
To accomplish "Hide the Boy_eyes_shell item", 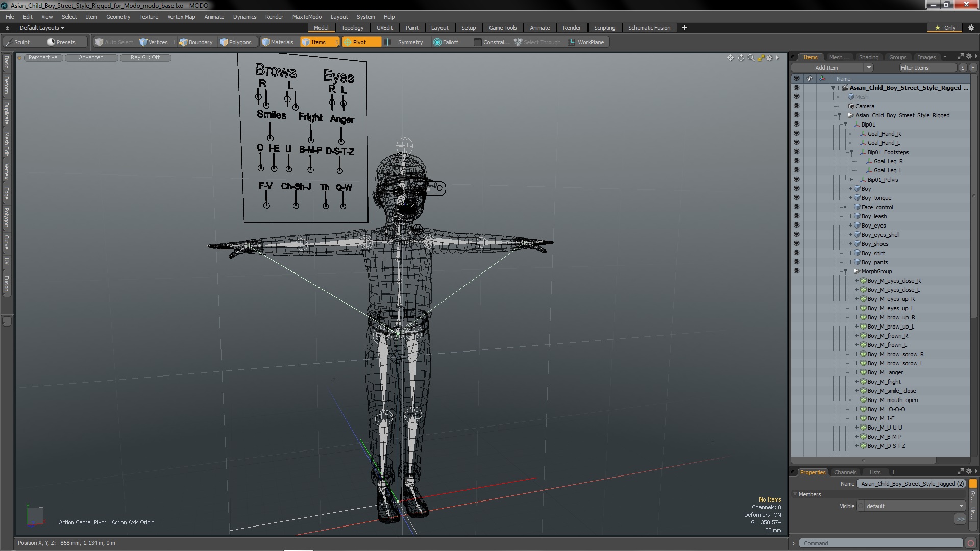I will [x=796, y=235].
